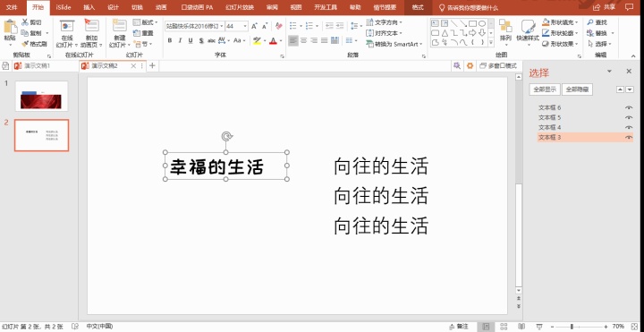Image resolution: width=644 pixels, height=332 pixels.
Task: Clear all formatting with the eraser icon
Action: click(279, 26)
